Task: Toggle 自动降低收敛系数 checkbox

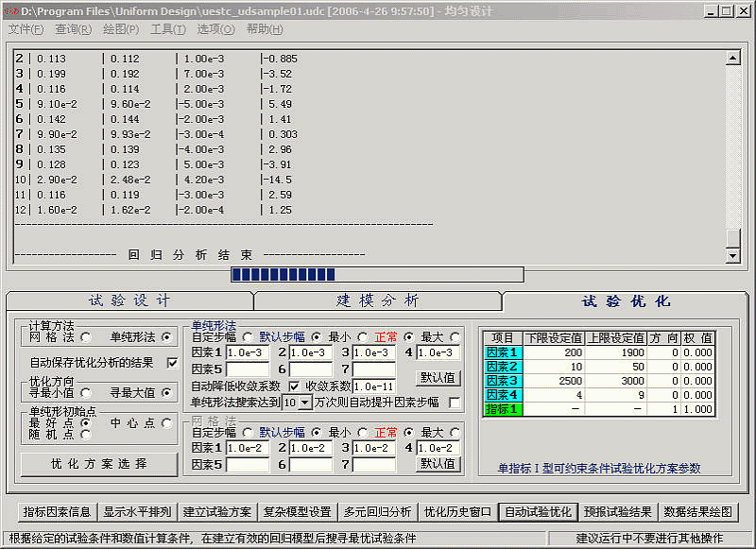Action: pos(294,386)
